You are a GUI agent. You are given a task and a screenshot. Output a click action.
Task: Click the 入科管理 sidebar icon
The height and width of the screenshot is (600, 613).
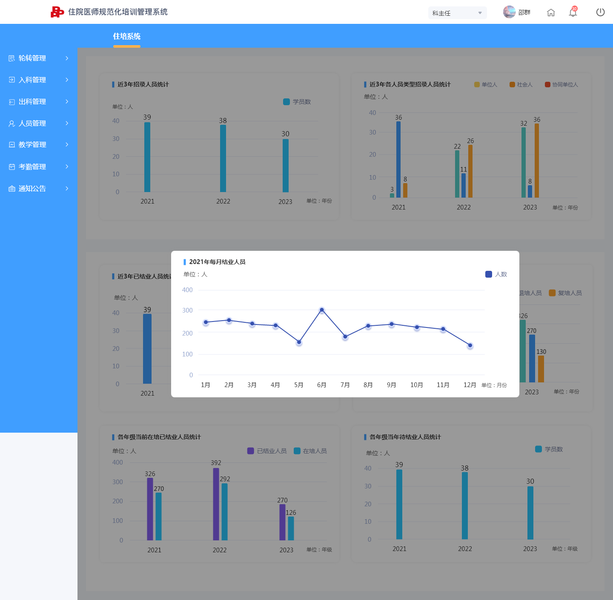tap(12, 80)
